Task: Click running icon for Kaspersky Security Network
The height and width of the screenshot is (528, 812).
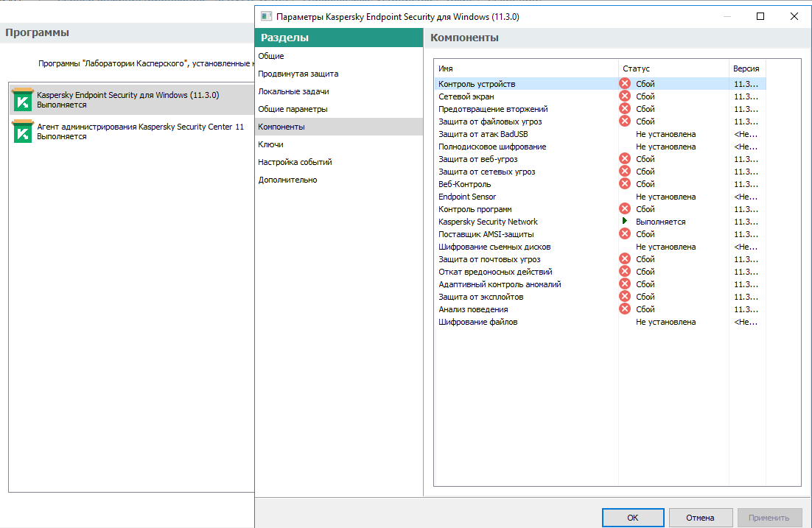Action: 625,221
